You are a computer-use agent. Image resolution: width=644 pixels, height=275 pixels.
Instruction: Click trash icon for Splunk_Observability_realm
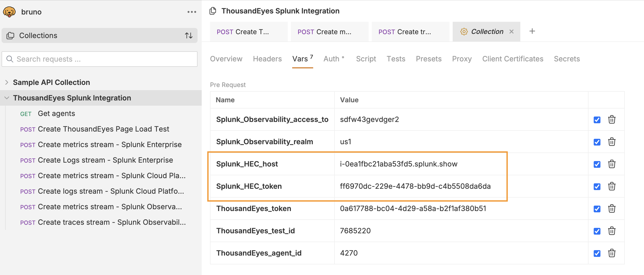[612, 142]
